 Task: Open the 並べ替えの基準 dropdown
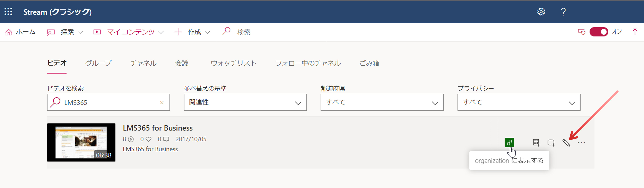(245, 102)
